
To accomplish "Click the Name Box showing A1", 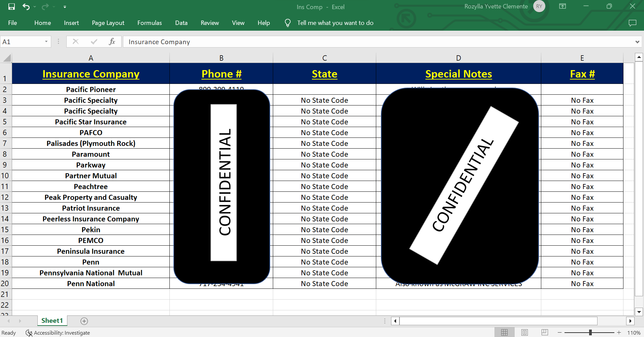I will (x=22, y=42).
